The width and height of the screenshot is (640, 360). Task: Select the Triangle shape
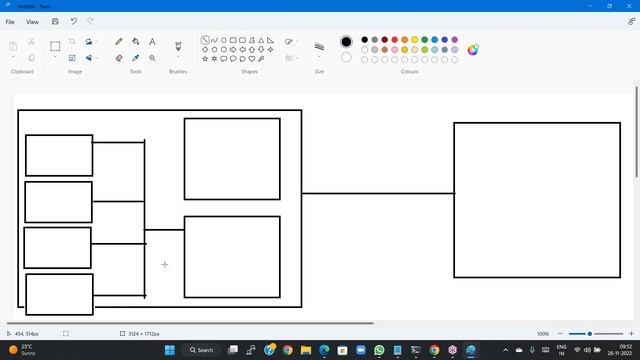click(x=261, y=40)
